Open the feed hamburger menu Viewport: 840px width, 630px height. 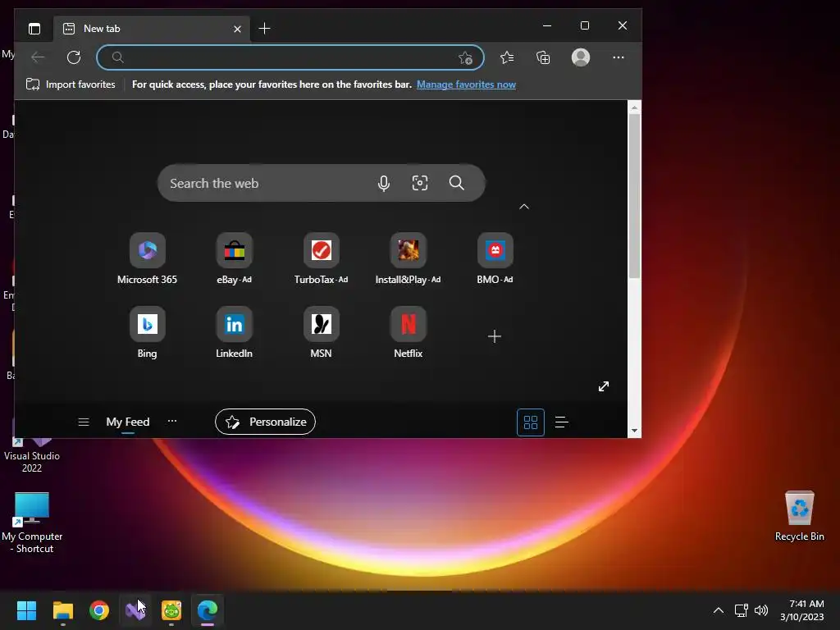click(x=84, y=422)
